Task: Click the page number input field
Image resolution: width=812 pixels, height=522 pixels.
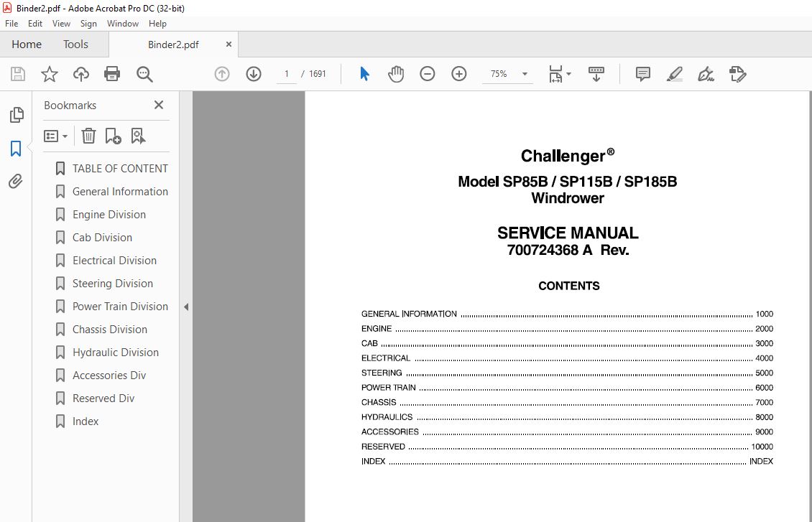Action: click(x=287, y=74)
